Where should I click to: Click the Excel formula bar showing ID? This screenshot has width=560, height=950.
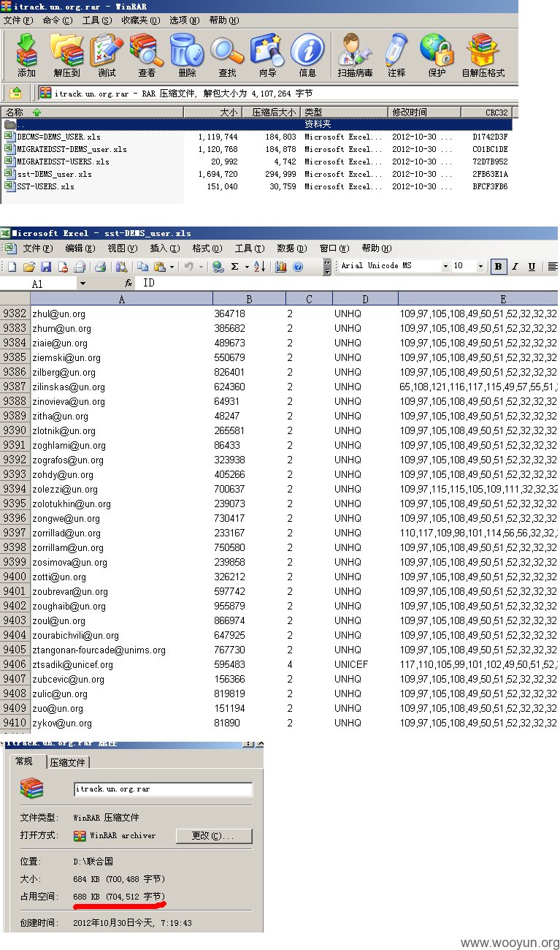point(349,283)
